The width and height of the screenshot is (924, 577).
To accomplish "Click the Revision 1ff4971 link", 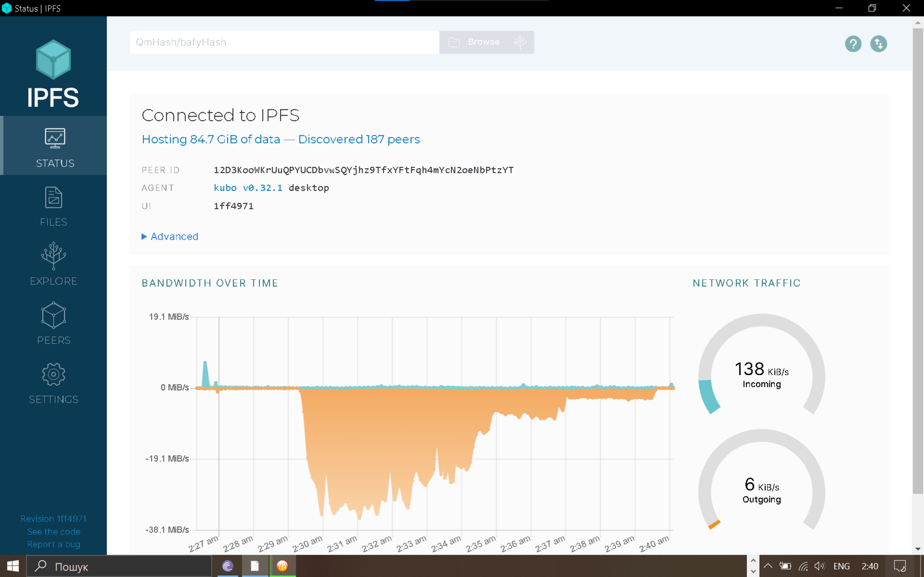I will tap(53, 519).
